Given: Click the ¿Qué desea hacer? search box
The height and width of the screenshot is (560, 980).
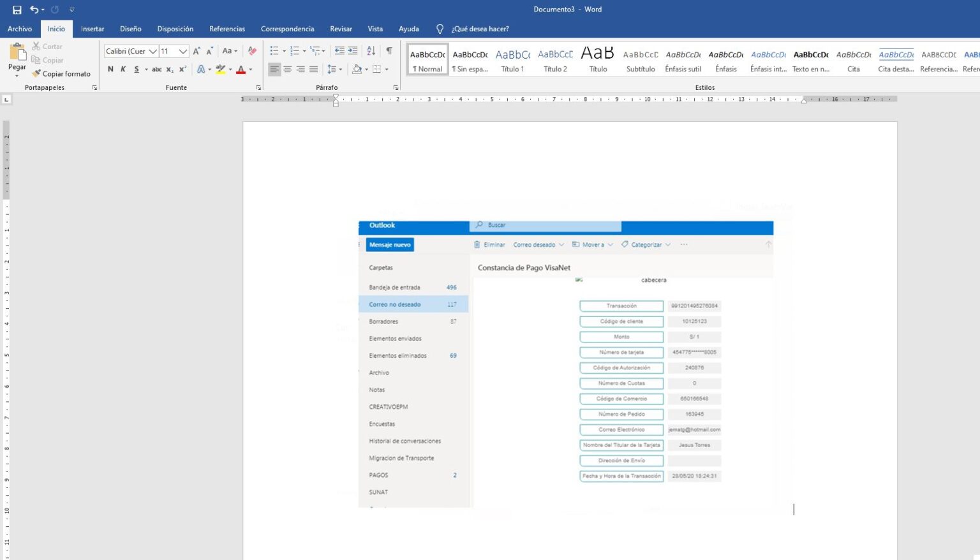Looking at the screenshot, I should pyautogui.click(x=480, y=29).
